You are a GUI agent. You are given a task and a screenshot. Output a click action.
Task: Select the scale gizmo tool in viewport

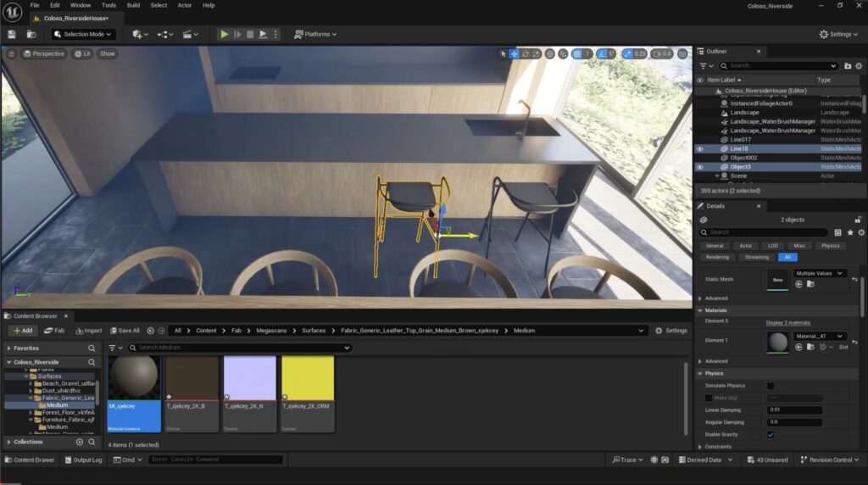pos(536,53)
